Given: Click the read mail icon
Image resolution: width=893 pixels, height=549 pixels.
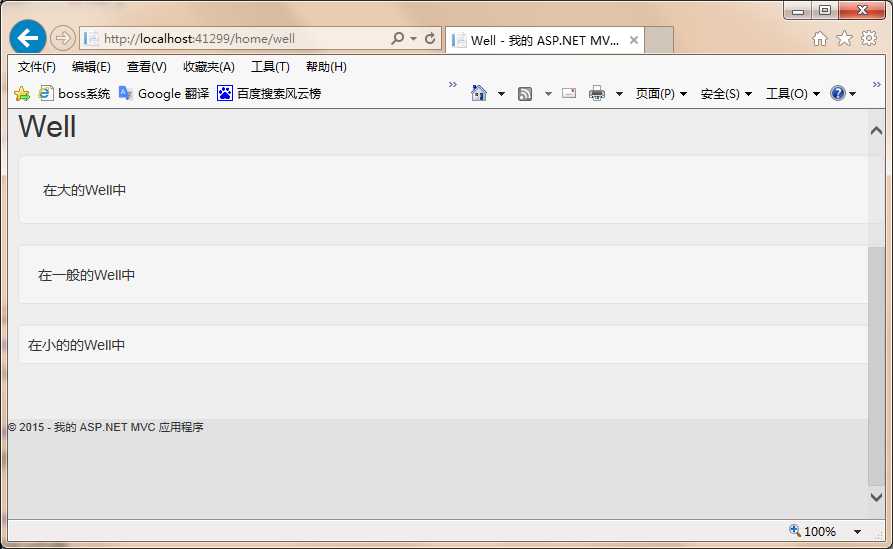Looking at the screenshot, I should coord(569,93).
